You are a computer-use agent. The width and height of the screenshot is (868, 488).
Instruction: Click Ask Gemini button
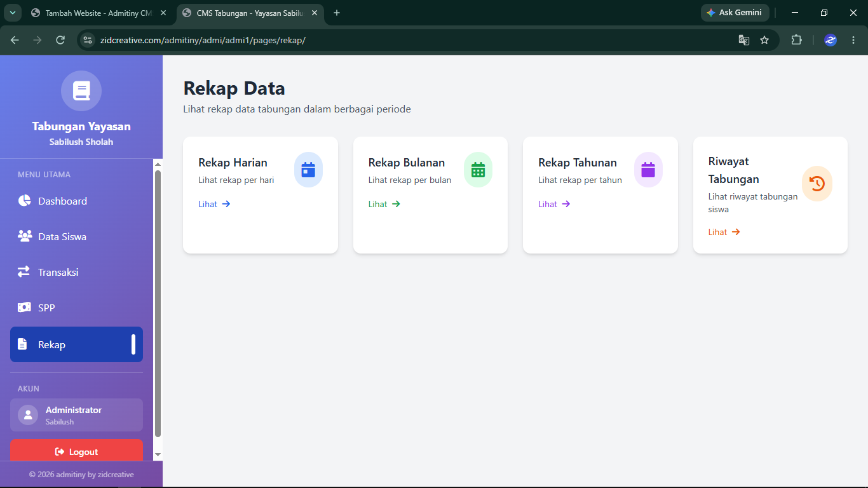[x=735, y=13]
